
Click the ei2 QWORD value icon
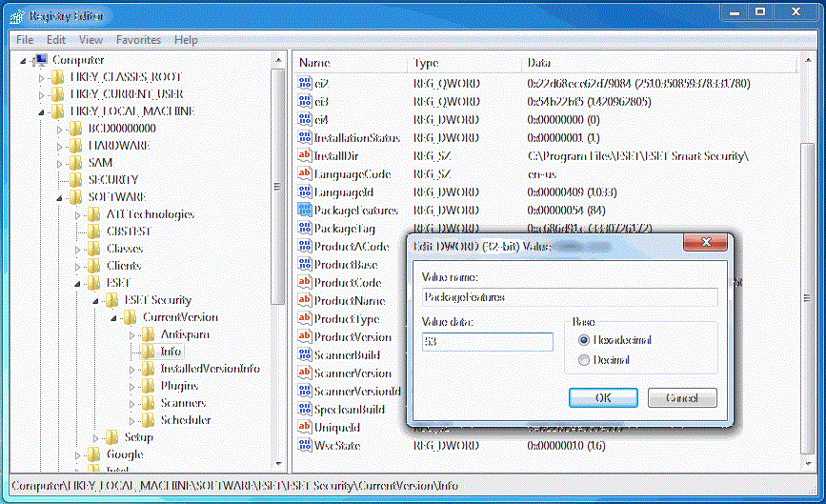point(305,84)
